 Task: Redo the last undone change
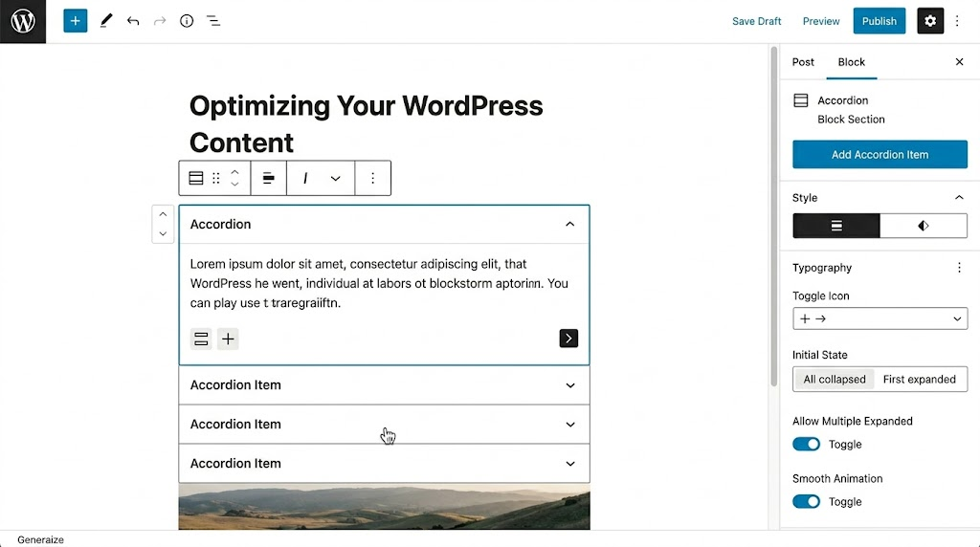click(x=160, y=21)
